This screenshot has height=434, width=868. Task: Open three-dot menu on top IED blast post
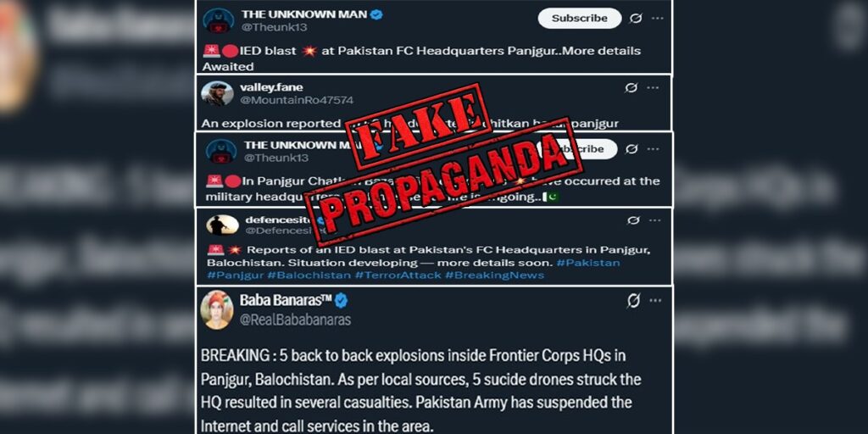pos(657,19)
